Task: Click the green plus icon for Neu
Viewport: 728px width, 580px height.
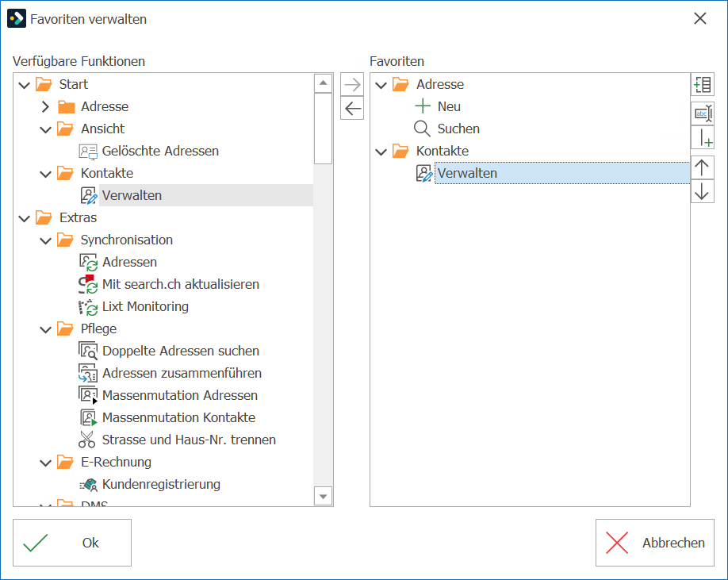Action: coord(423,106)
